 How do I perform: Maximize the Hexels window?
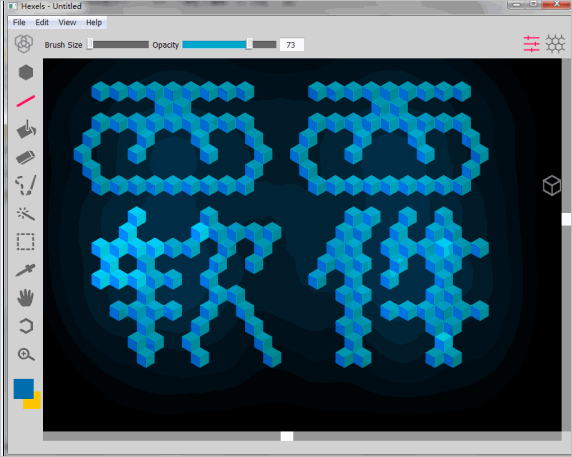coord(533,4)
